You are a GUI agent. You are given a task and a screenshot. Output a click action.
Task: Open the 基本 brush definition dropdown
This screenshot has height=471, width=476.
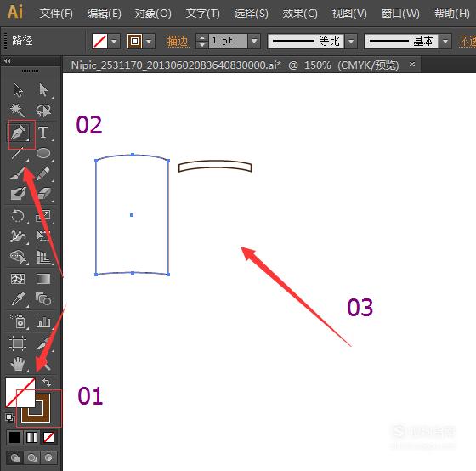[445, 41]
